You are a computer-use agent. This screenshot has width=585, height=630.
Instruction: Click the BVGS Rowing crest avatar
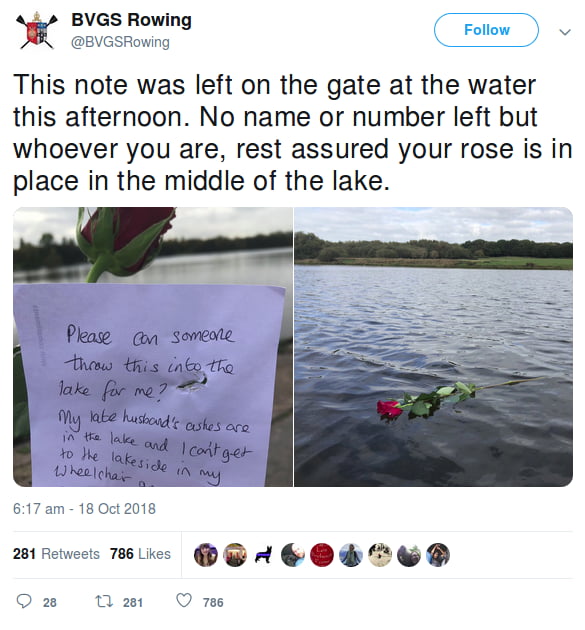37,31
